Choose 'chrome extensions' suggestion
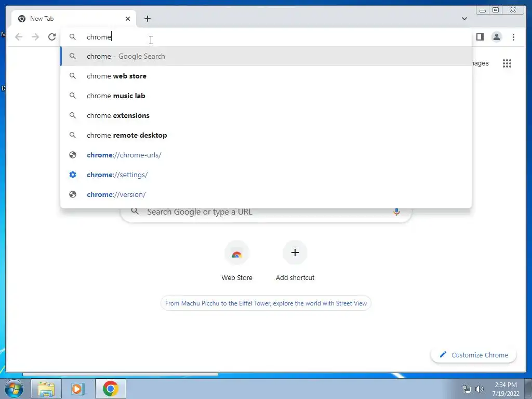The height and width of the screenshot is (399, 532). pyautogui.click(x=266, y=115)
